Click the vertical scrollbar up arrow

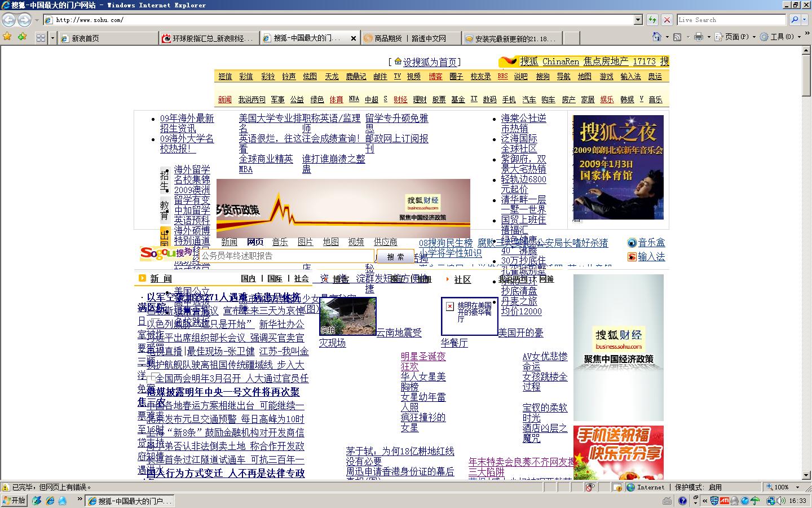point(806,50)
